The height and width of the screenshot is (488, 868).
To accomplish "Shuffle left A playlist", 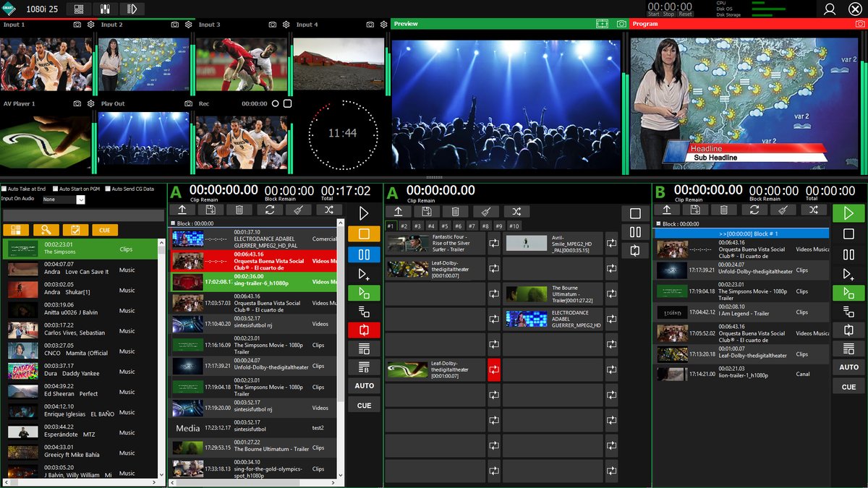I will pyautogui.click(x=328, y=210).
